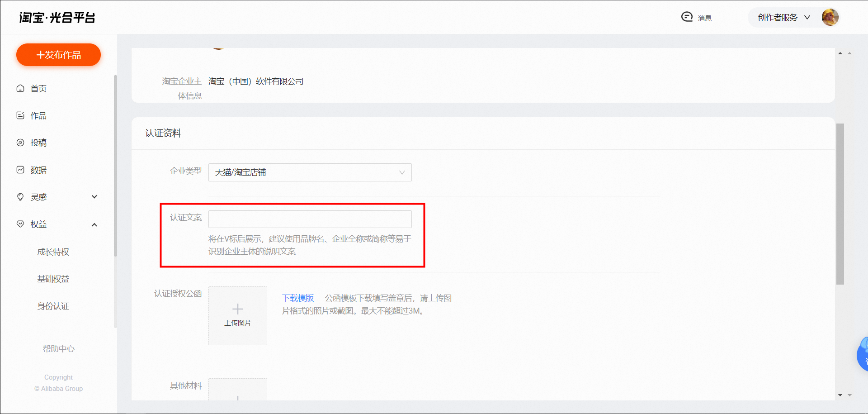Click the compass icon beside 投稿

click(x=20, y=143)
